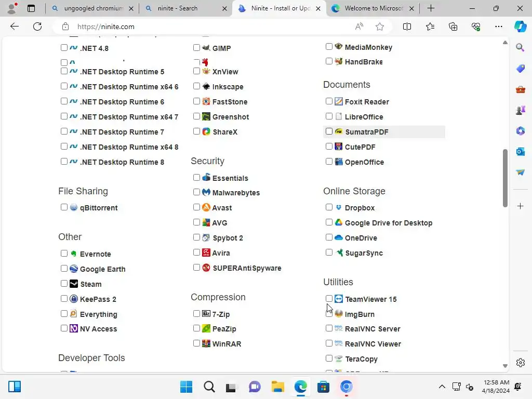Add this page to favorites
Screen dimensions: 532x399
click(380, 26)
